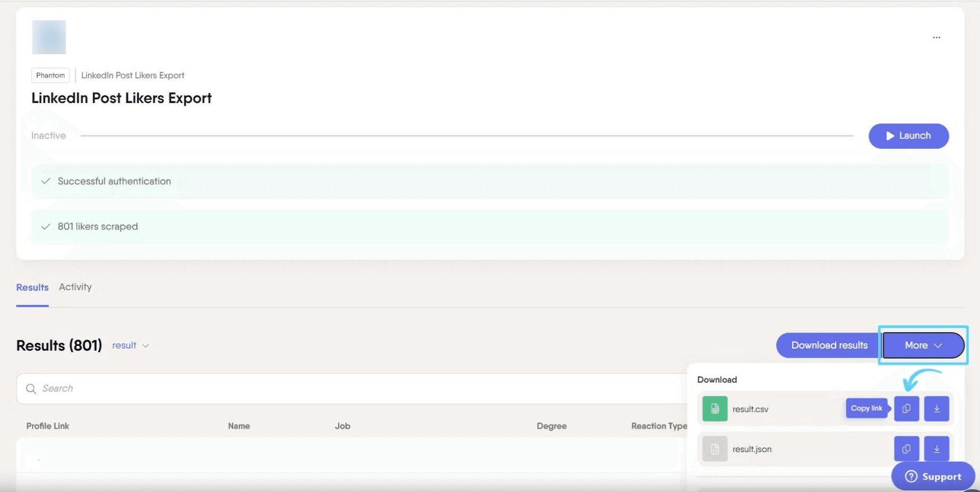Click the Degree column header
Image resolution: width=980 pixels, height=492 pixels.
coord(552,426)
